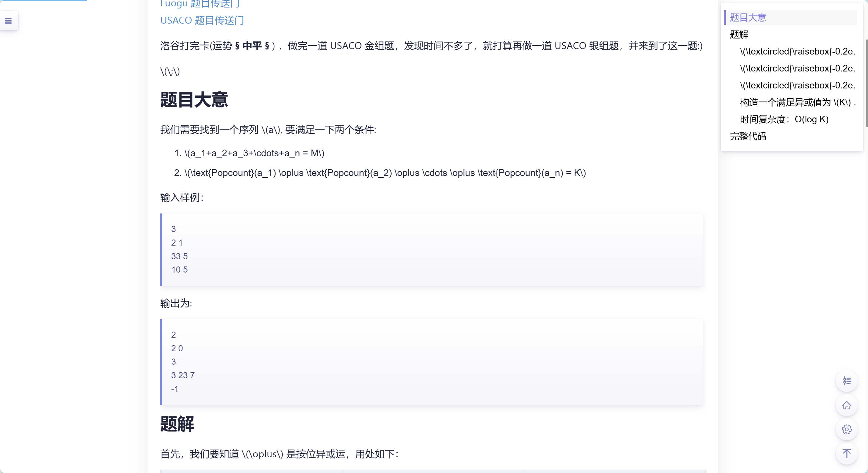
Task: Select 题解 in the right TOC panel
Action: point(739,35)
